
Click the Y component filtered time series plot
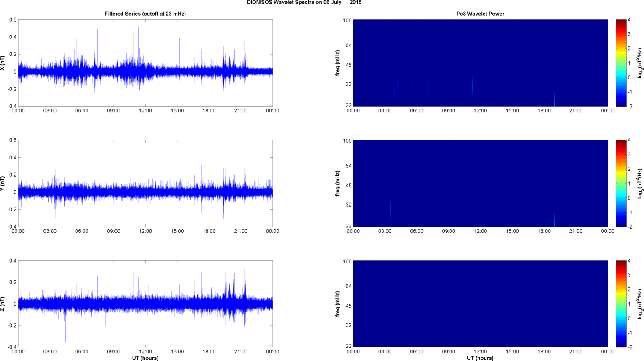coord(145,183)
